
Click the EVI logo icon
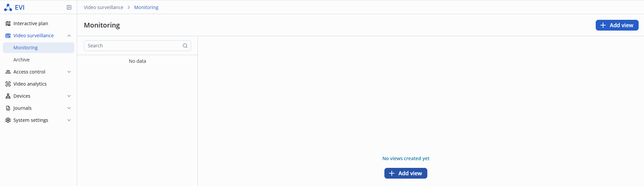[8, 7]
